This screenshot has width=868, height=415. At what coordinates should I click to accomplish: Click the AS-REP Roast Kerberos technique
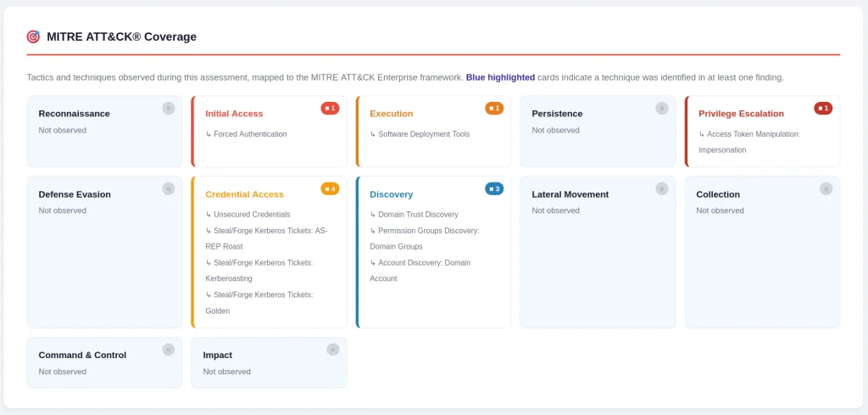(266, 238)
